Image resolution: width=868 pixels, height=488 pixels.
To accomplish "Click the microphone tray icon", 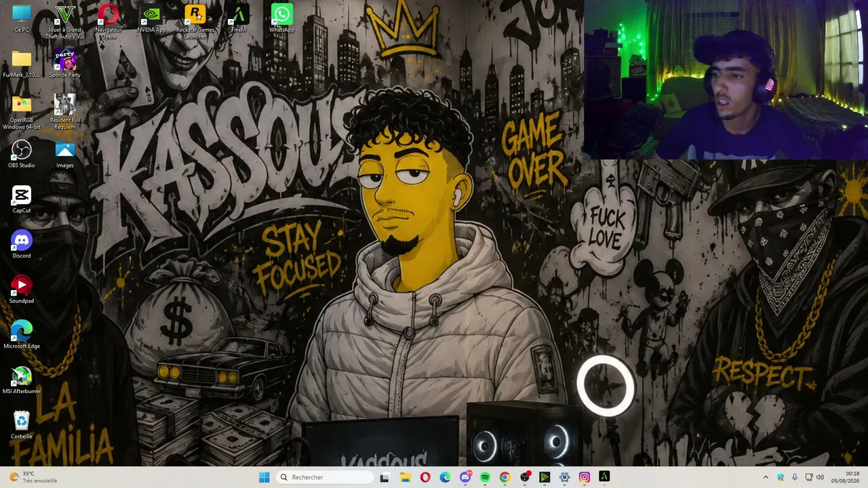I will pos(795,477).
